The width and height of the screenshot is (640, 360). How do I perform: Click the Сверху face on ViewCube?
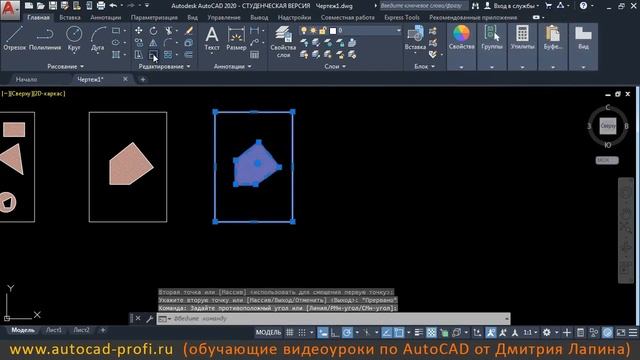[607, 126]
